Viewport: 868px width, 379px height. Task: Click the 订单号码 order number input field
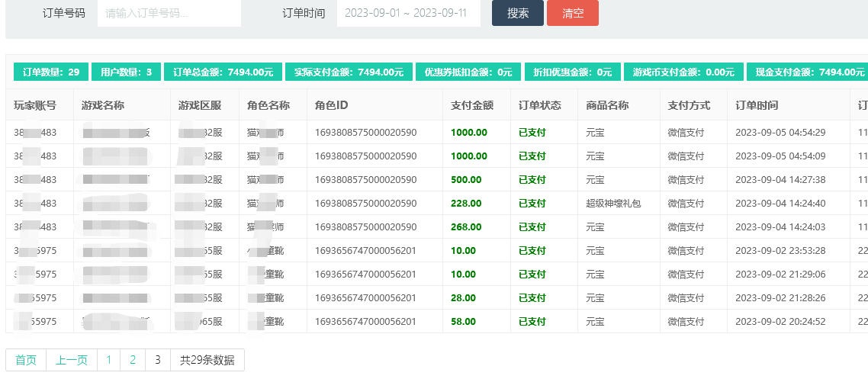tap(169, 13)
